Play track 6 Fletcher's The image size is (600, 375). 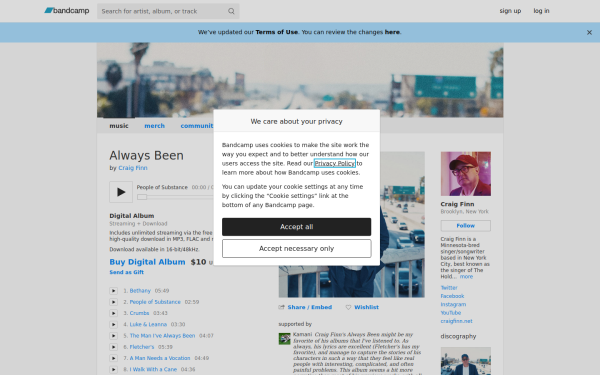[x=113, y=347]
